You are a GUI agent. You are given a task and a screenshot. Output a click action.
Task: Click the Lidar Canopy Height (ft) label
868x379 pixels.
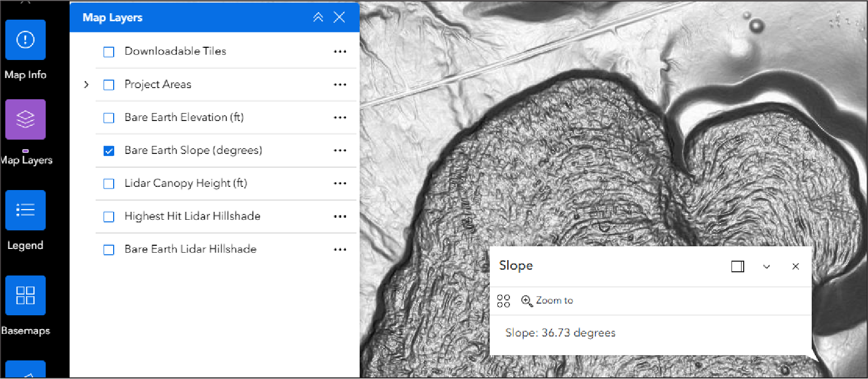point(186,183)
